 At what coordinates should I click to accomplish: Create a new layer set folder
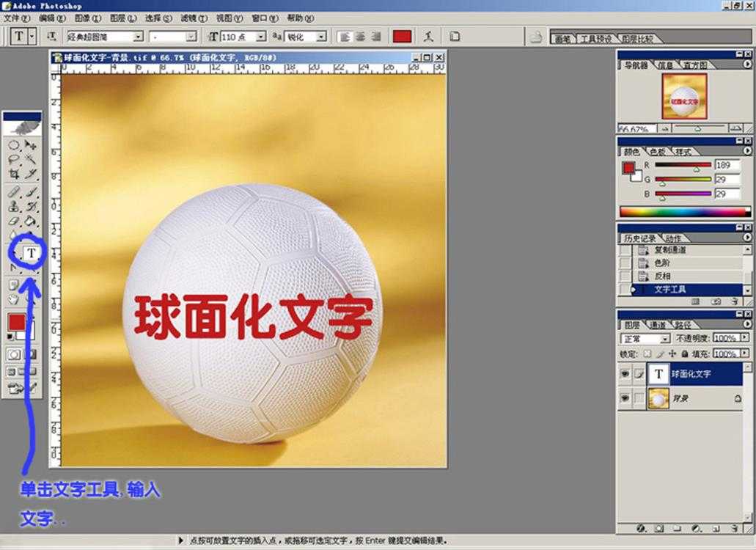pyautogui.click(x=678, y=528)
